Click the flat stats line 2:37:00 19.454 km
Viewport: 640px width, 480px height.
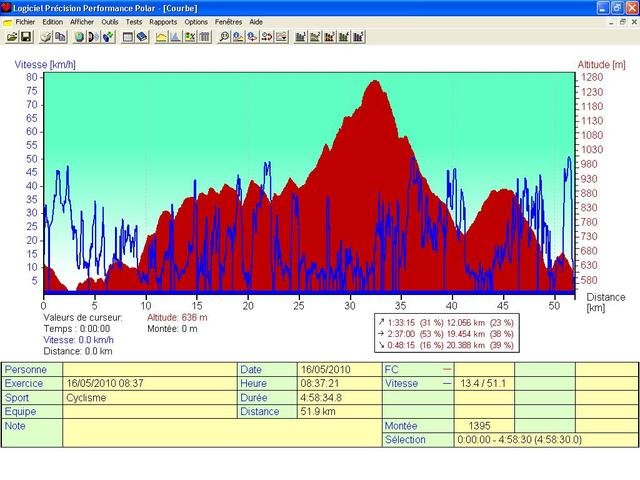click(447, 334)
